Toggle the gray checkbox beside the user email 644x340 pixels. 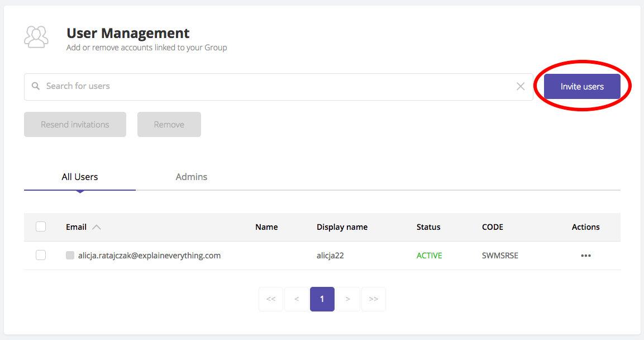pyautogui.click(x=70, y=255)
